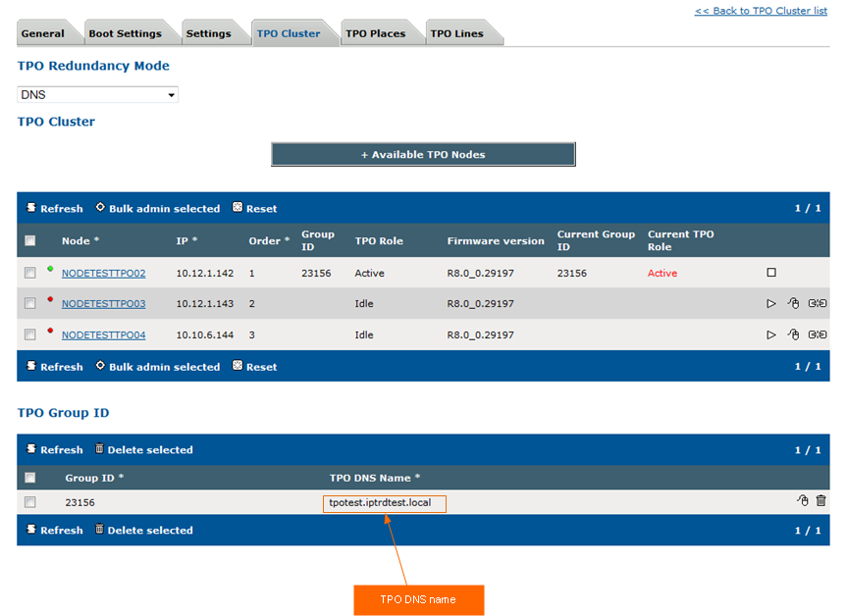Open the NODETESTTPO04 node link
Image resolution: width=847 pixels, height=616 pixels.
(104, 334)
